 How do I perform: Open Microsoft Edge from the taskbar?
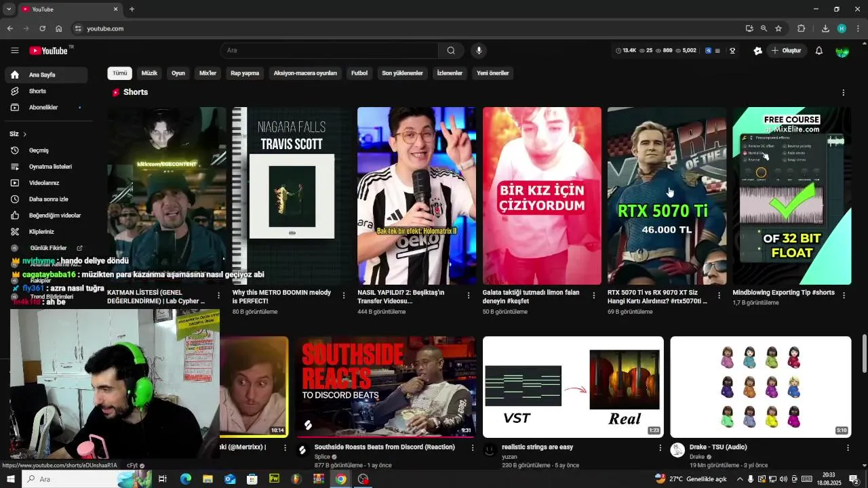[185, 479]
